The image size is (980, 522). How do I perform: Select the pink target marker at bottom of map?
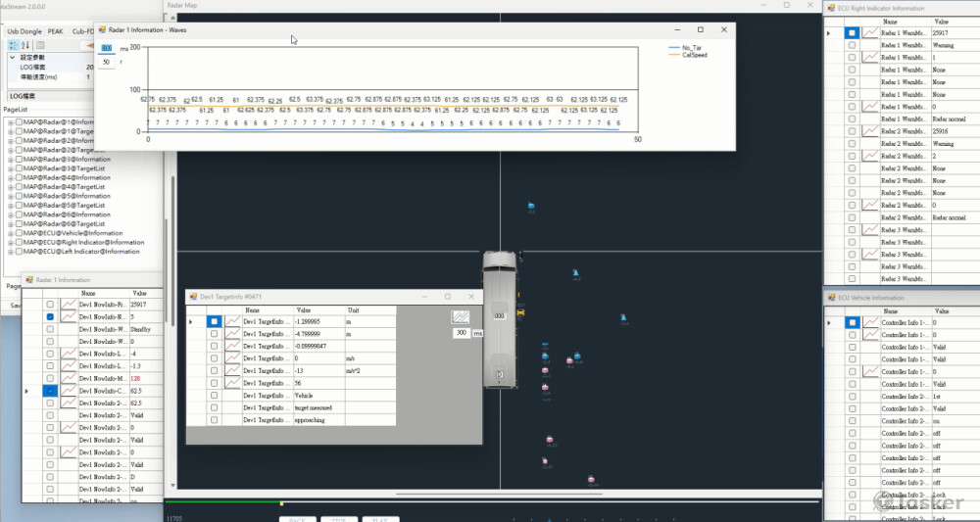591,480
